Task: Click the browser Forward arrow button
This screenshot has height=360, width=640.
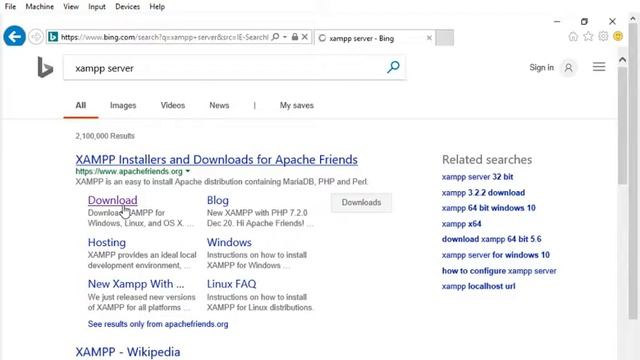Action: [36, 37]
